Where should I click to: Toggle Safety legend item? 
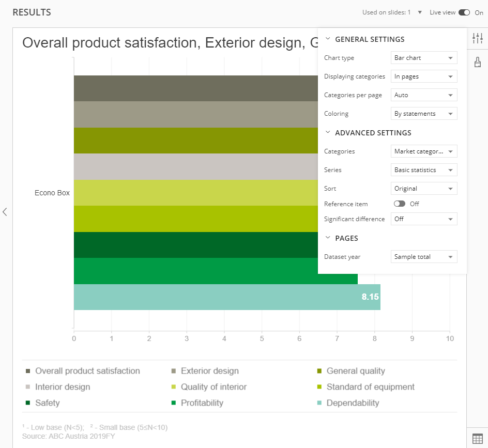pos(42,403)
